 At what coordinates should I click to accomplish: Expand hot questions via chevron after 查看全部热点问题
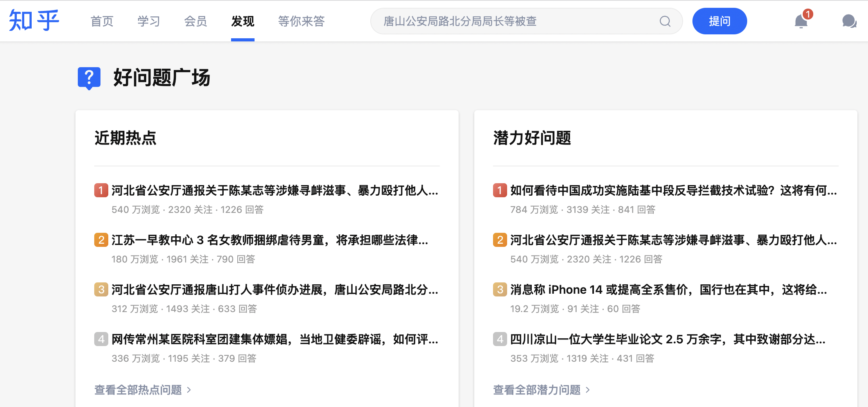coord(189,389)
